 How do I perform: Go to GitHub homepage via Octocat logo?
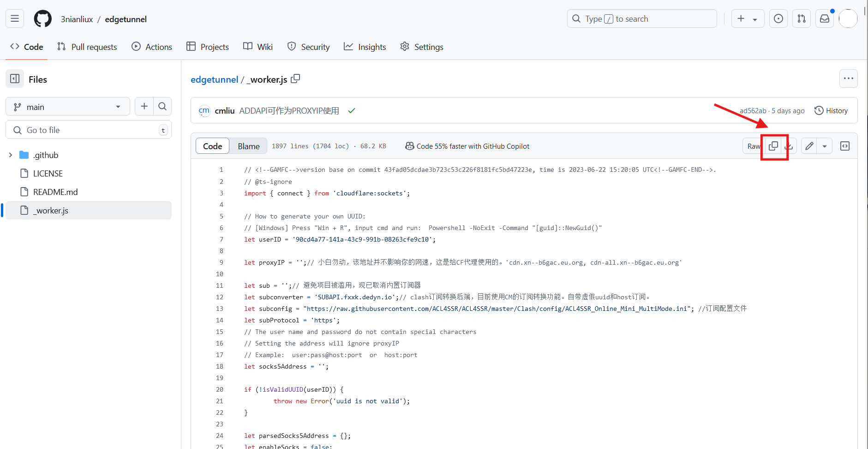(43, 19)
